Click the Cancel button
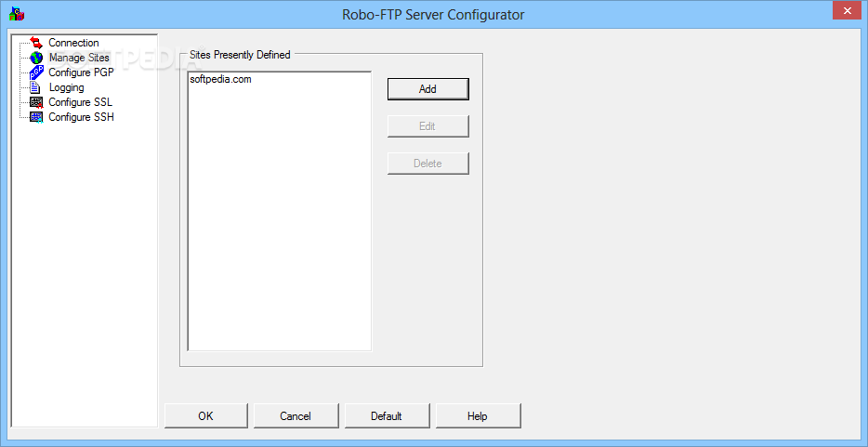The width and height of the screenshot is (868, 447). [x=296, y=416]
